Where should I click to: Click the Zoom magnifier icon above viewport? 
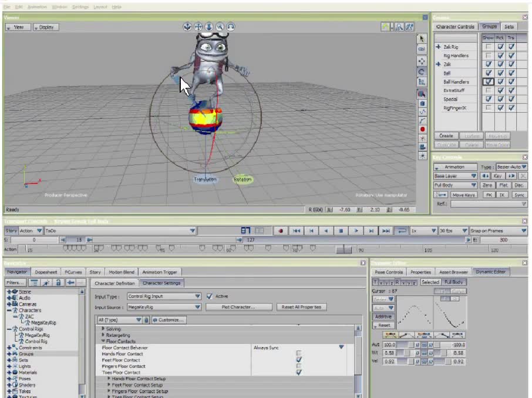click(x=220, y=26)
